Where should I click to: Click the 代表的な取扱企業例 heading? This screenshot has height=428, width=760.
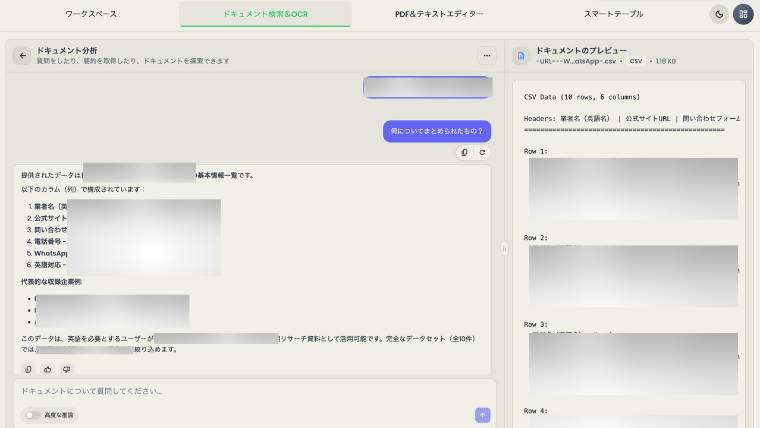[51, 282]
